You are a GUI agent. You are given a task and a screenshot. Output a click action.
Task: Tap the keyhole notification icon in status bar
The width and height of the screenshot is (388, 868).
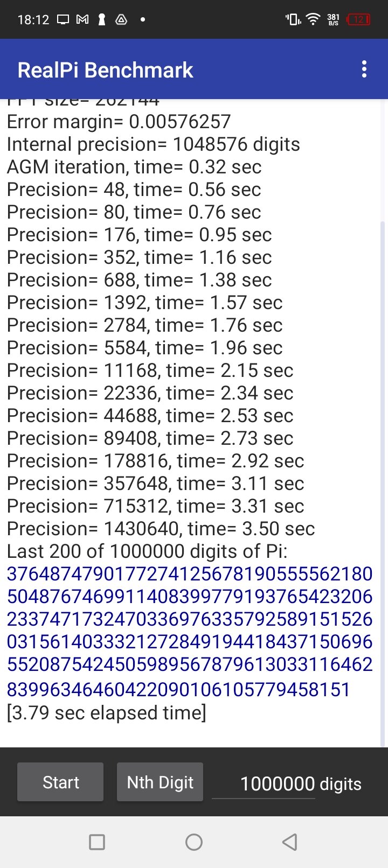tap(101, 19)
